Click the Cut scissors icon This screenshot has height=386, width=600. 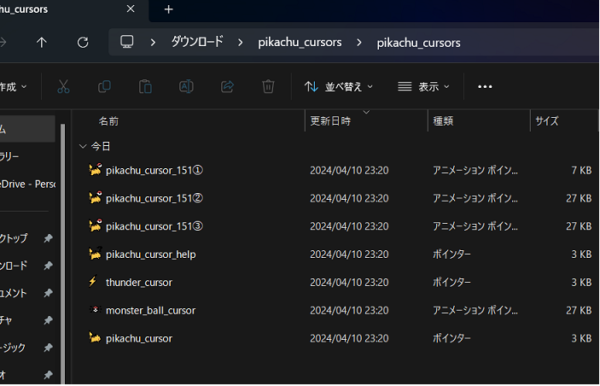tap(63, 87)
